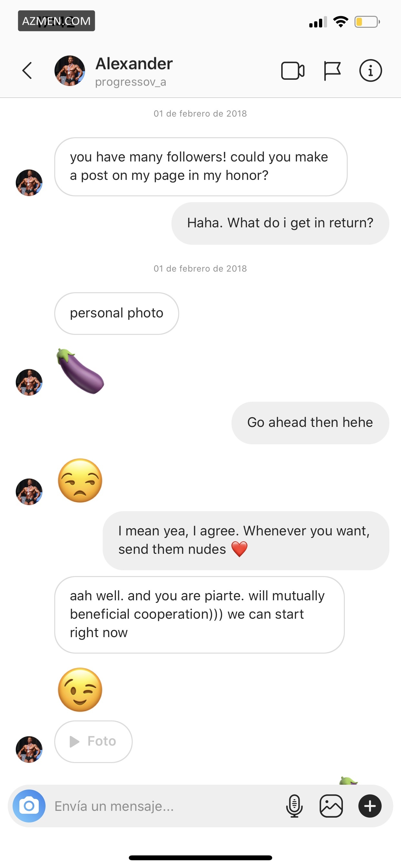The width and height of the screenshot is (401, 868).
Task: Tap the "What do i get in return?" bubble
Action: click(280, 223)
